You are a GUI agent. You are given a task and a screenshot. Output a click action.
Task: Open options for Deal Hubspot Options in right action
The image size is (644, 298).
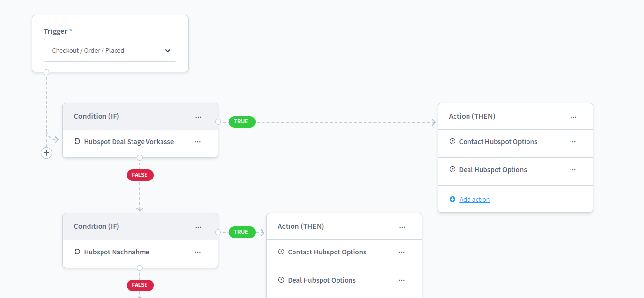tap(573, 170)
